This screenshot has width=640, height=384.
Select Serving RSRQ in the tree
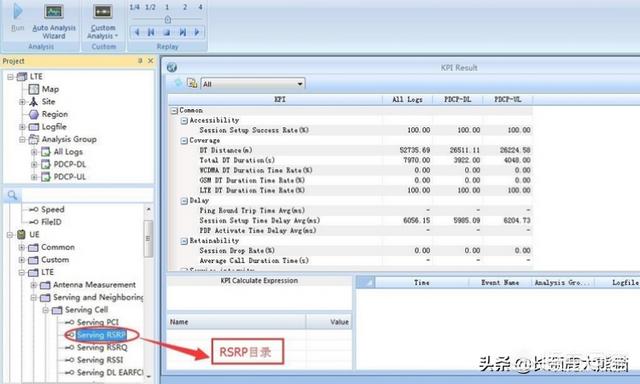click(102, 347)
